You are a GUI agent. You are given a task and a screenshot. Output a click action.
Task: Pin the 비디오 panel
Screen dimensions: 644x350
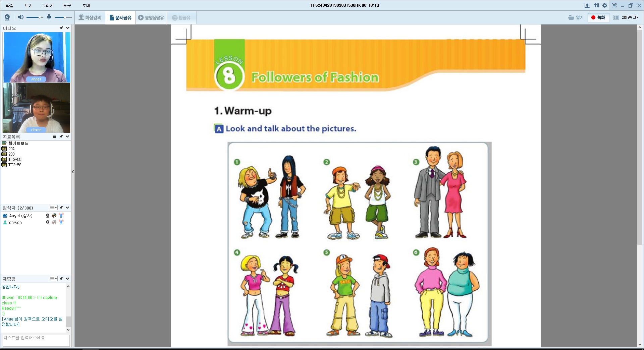click(61, 28)
